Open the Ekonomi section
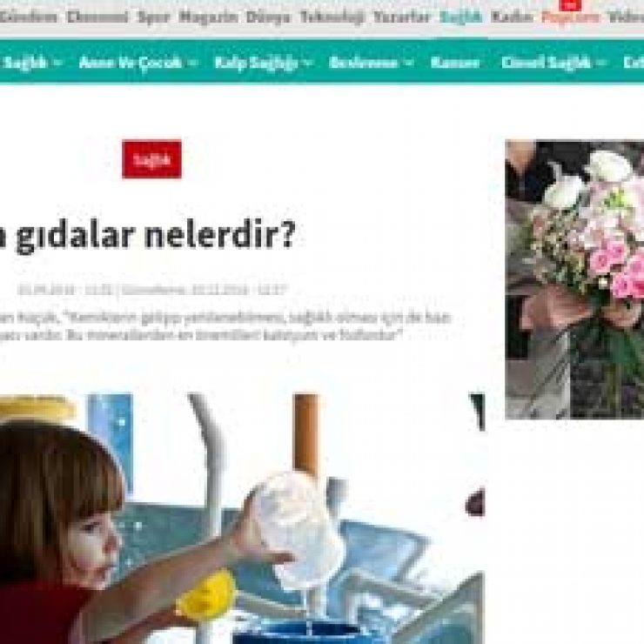The height and width of the screenshot is (644, 644). [97, 17]
